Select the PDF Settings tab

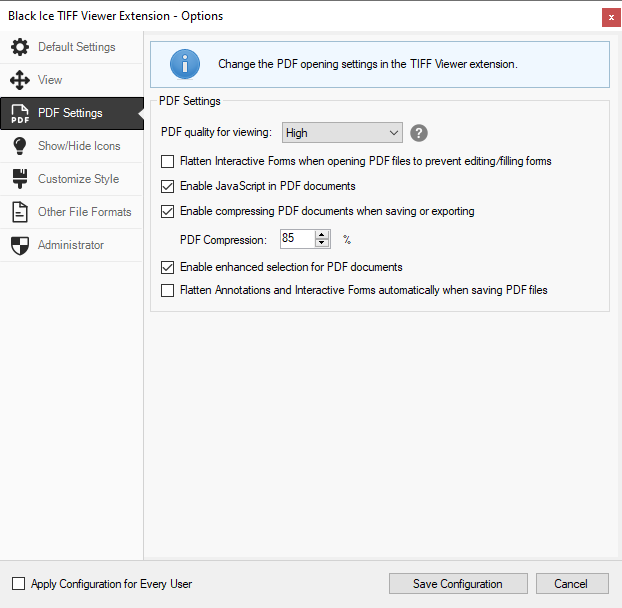(x=71, y=113)
